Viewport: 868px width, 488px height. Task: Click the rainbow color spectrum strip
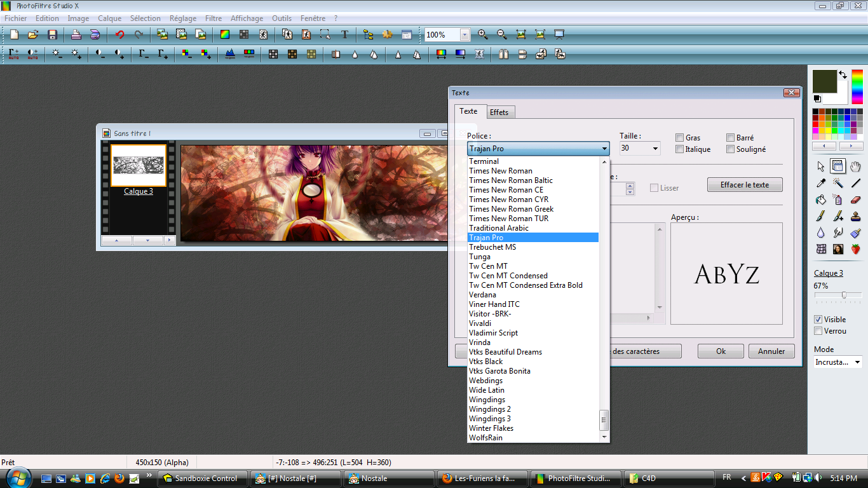[858, 86]
